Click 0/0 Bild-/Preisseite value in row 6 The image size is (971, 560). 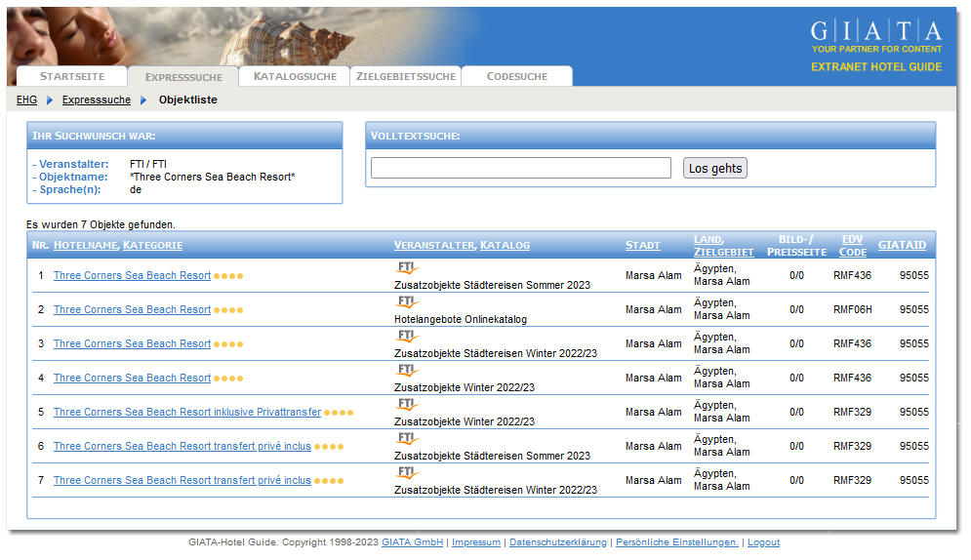(x=796, y=446)
